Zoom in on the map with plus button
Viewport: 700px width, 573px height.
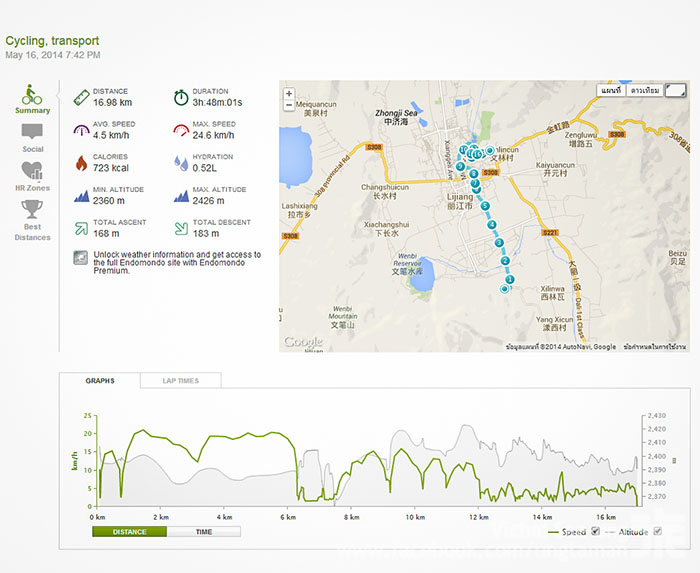coord(289,94)
